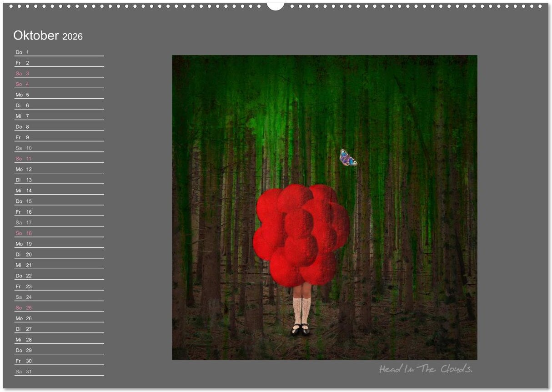552x392 pixels.
Task: Select the row Di 13
Action: pyautogui.click(x=59, y=180)
